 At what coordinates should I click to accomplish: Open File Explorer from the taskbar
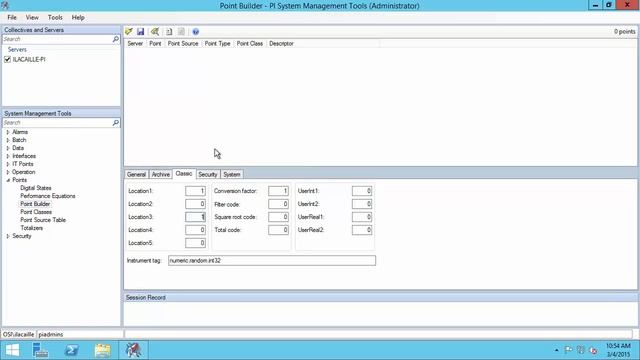[x=102, y=350]
